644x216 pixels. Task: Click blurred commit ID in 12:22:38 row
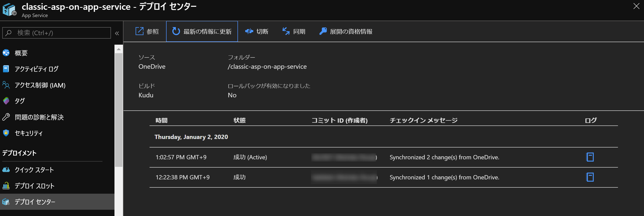coord(344,177)
